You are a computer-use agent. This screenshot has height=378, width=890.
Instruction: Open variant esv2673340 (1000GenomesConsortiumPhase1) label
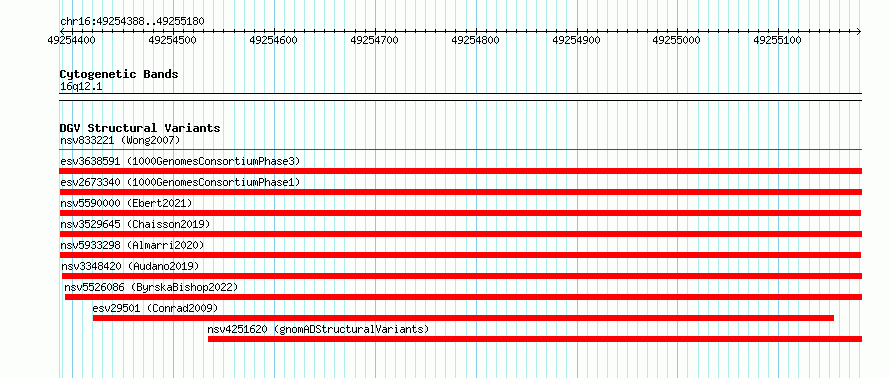coord(180,182)
